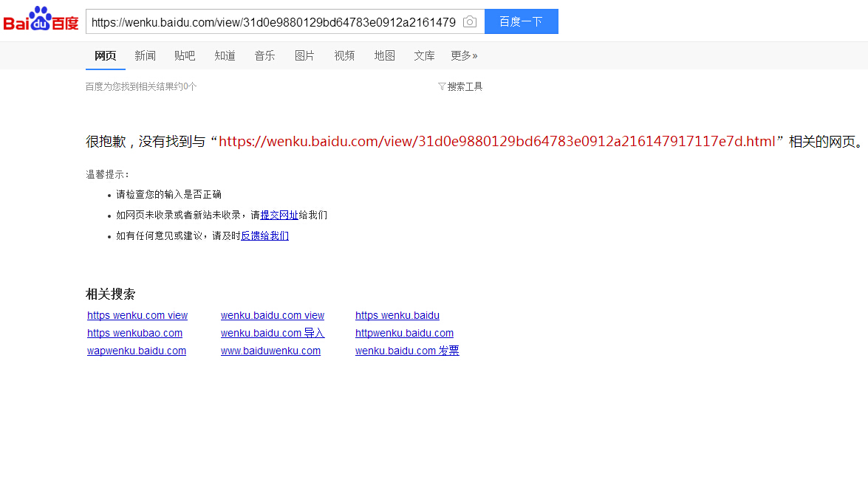Open the 文库 tab

pyautogui.click(x=424, y=56)
